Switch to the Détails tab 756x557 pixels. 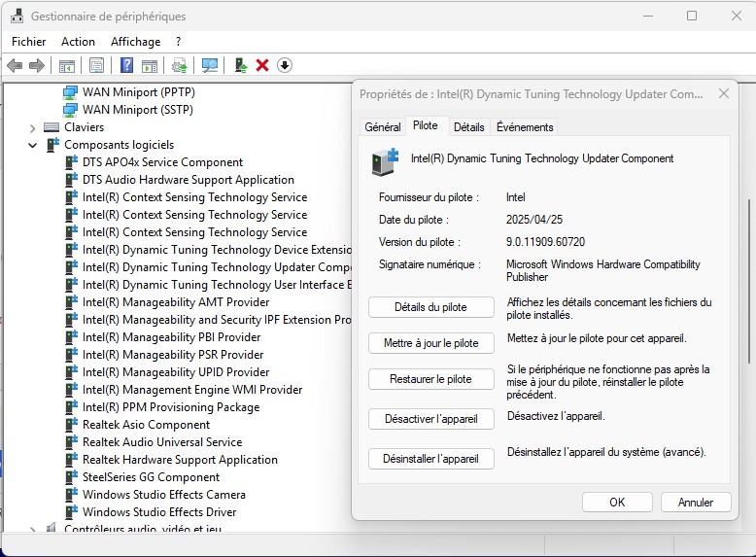pyautogui.click(x=468, y=127)
